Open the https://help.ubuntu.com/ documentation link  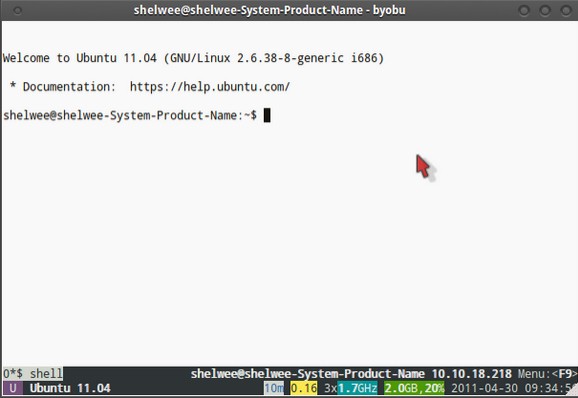[x=210, y=87]
